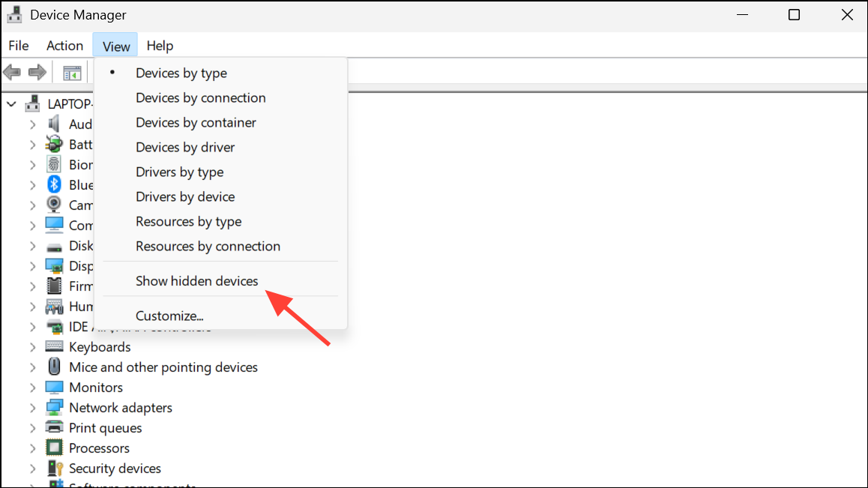Click the back navigation arrow
Viewport: 868px width, 488px height.
pos(12,72)
